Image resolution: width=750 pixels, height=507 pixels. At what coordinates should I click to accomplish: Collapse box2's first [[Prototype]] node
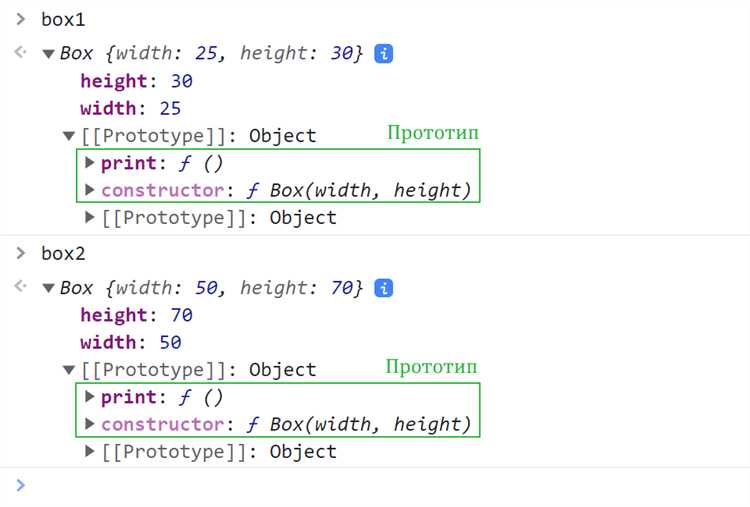tap(69, 370)
